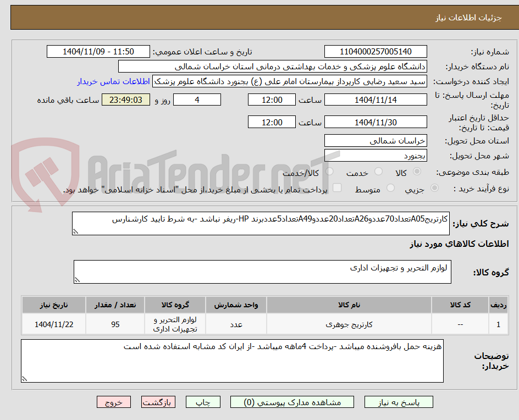Viewport: 519px width, 420px height.
Task: Click the بجنورد city field
Action: tap(376, 156)
